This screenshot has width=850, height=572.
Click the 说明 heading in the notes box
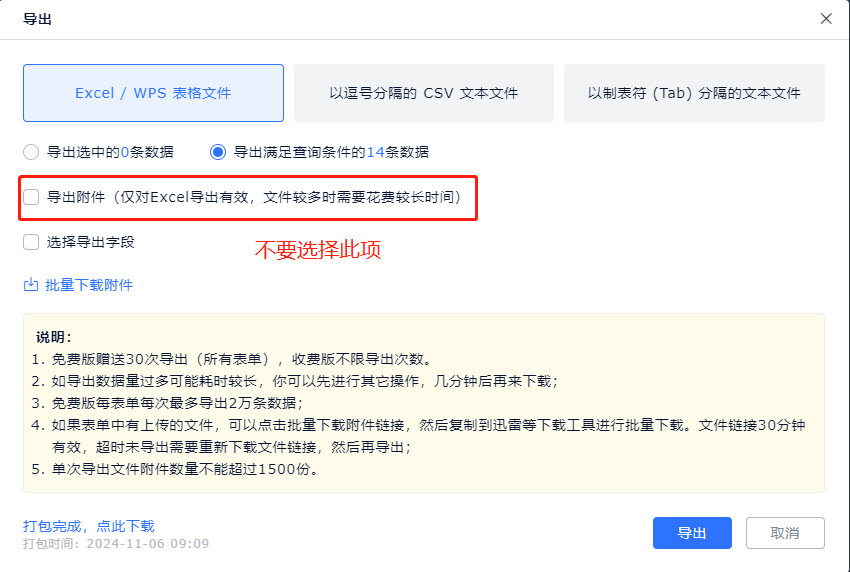[x=53, y=337]
